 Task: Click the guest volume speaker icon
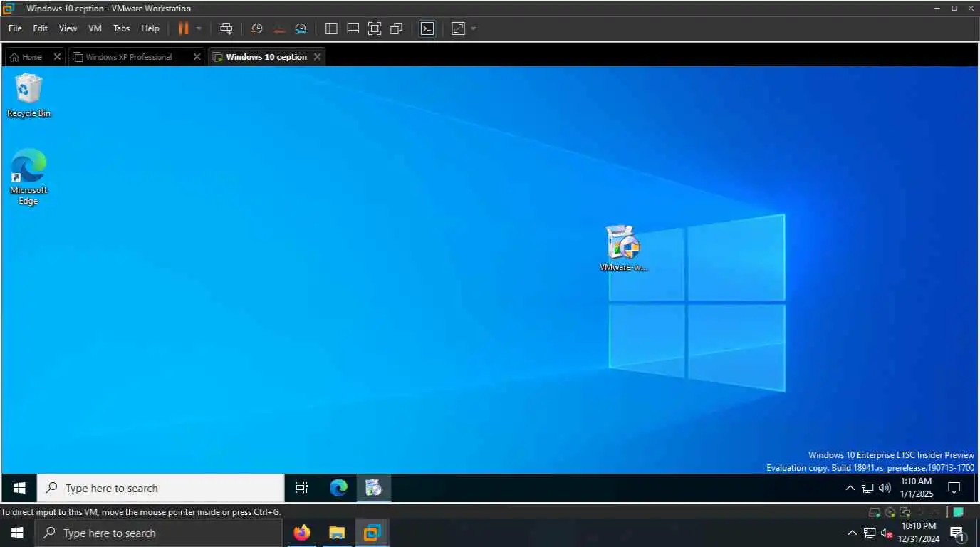(885, 488)
